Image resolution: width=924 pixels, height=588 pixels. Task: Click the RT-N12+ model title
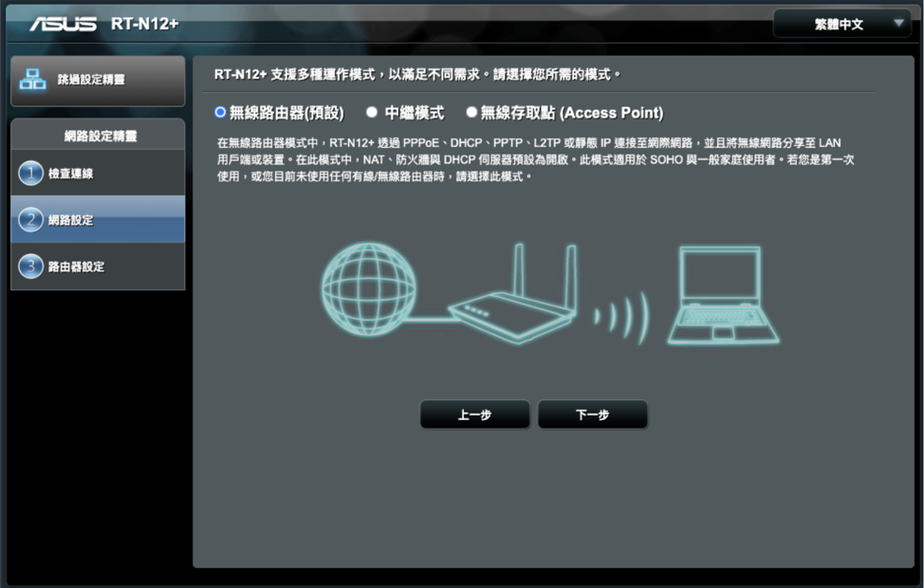[144, 24]
